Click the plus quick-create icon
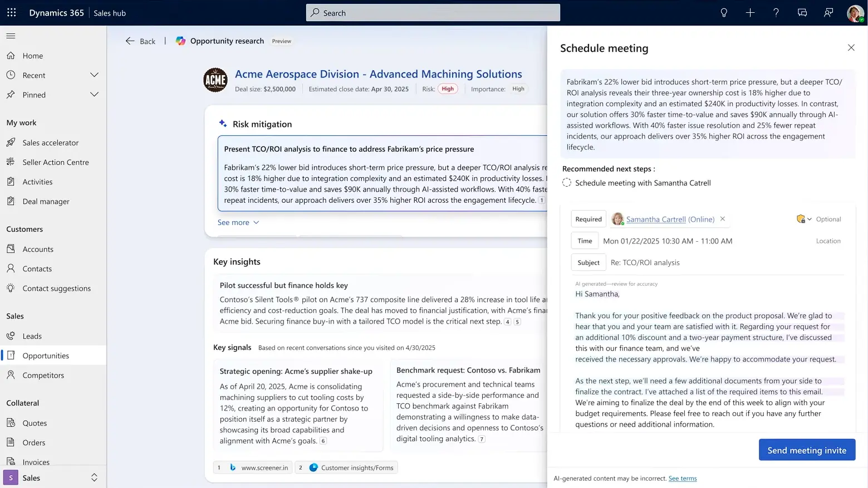The width and height of the screenshot is (868, 488). [750, 12]
